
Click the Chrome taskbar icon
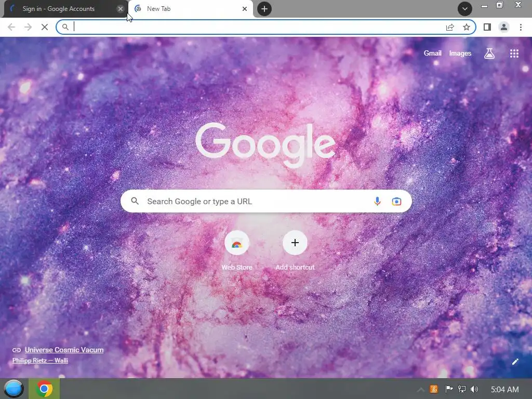pos(44,389)
